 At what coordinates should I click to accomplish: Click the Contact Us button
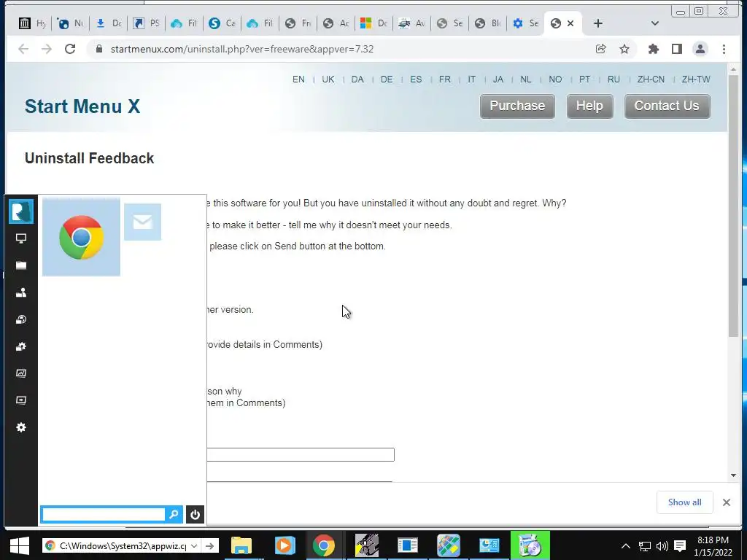(667, 106)
